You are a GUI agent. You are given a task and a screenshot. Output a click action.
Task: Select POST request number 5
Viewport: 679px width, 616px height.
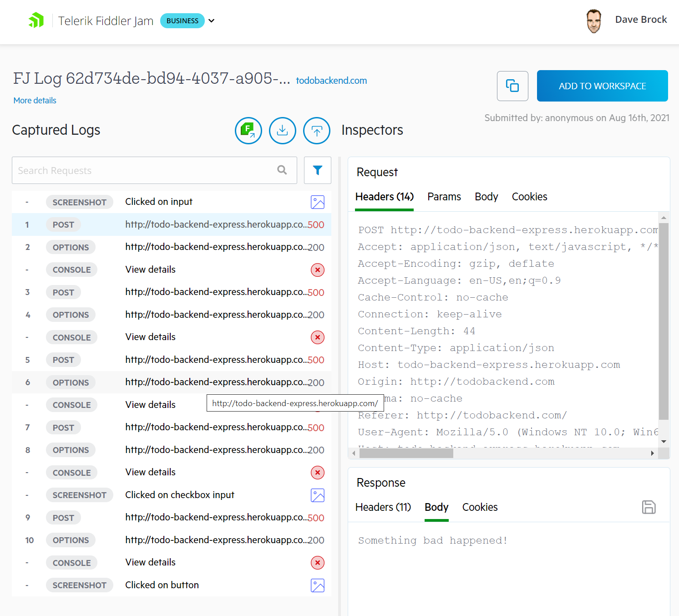[172, 360]
